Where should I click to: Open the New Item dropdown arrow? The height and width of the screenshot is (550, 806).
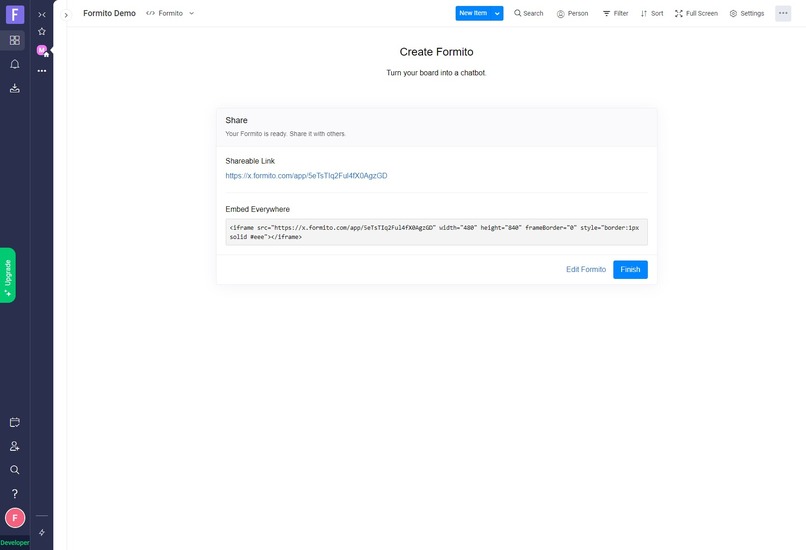(x=497, y=13)
